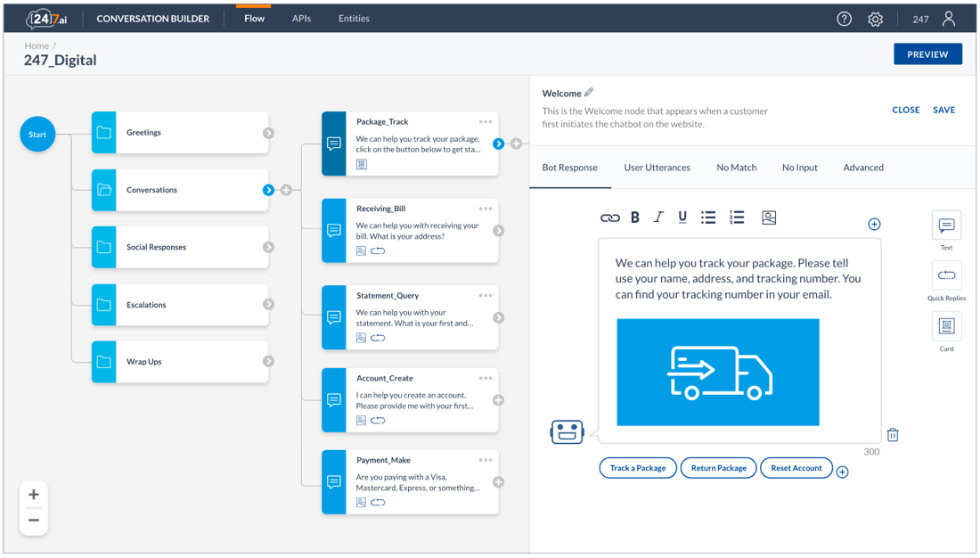Viewport: 980px width, 558px height.
Task: Add a child node to Account_Create
Action: point(498,400)
